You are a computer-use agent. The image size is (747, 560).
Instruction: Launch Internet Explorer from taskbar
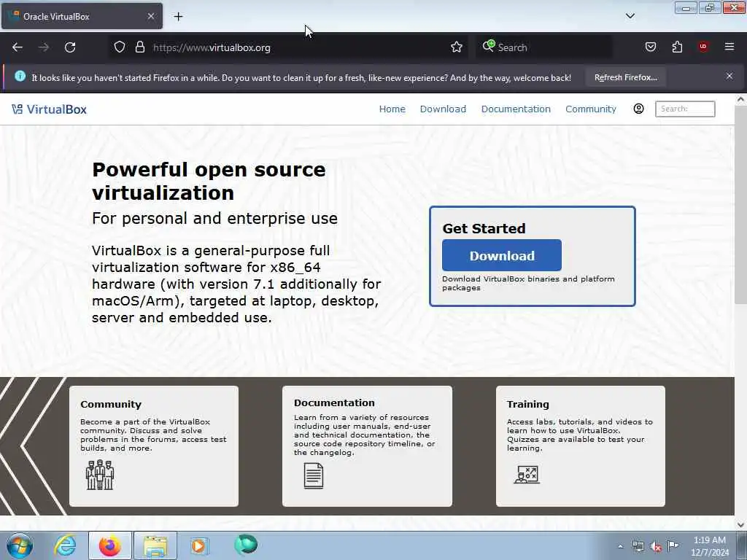tap(65, 545)
